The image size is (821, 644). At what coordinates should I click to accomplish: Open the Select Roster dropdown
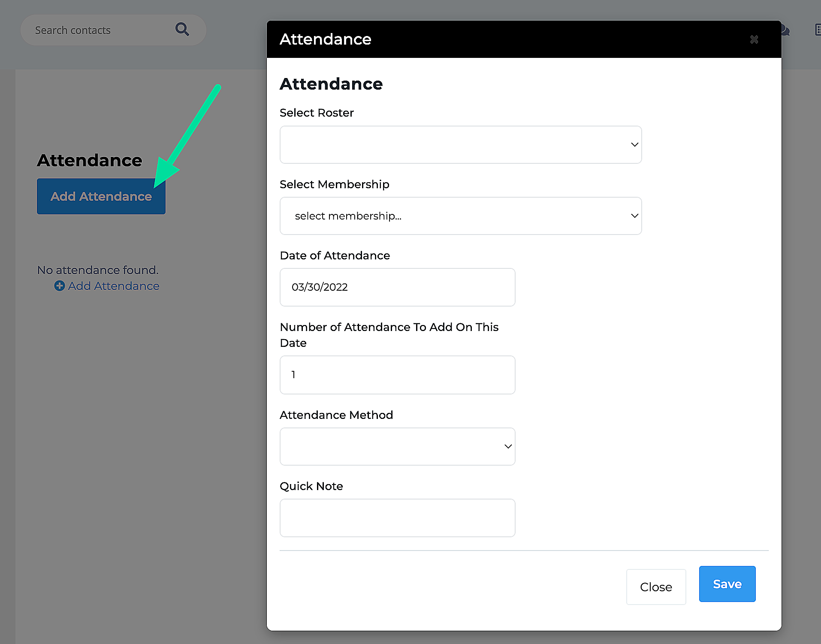tap(460, 144)
